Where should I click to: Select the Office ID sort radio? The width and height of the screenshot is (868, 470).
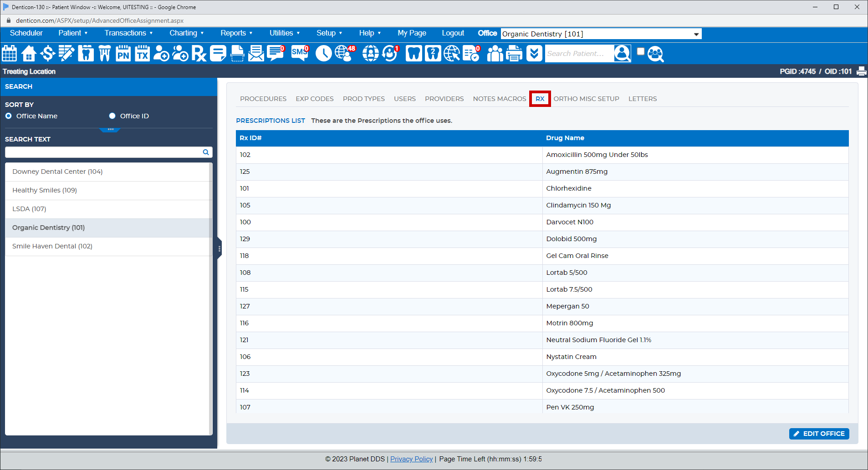click(112, 116)
